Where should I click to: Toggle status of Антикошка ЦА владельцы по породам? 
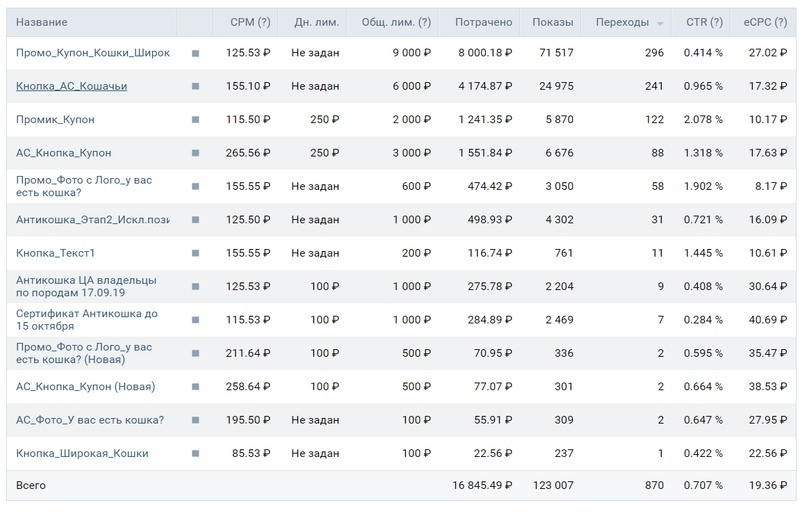point(196,287)
